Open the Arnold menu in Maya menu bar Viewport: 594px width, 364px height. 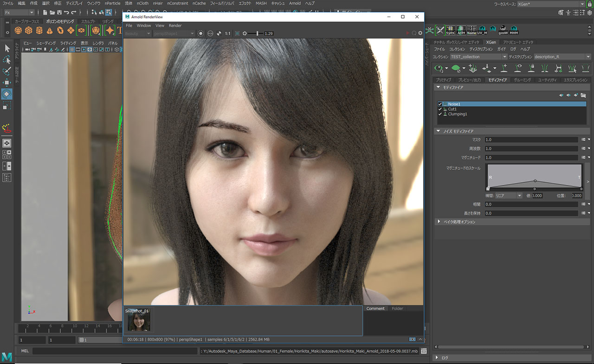point(295,3)
